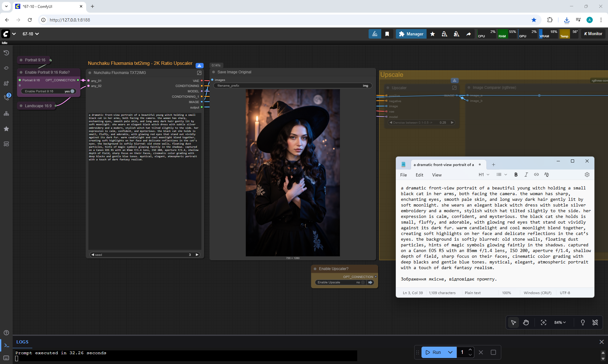The height and width of the screenshot is (364, 608).
Task: Click the lightbulb focus mode icon
Action: (583, 322)
